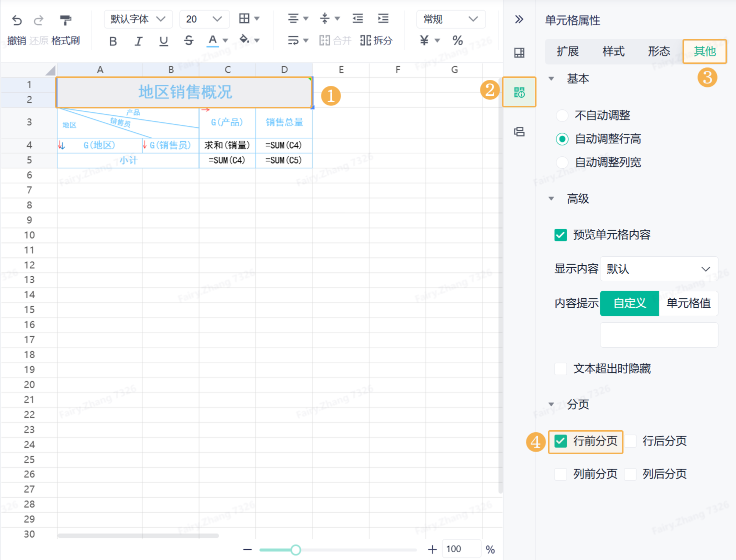The image size is (736, 560).
Task: Collapse the 高级 section
Action: tap(551, 199)
